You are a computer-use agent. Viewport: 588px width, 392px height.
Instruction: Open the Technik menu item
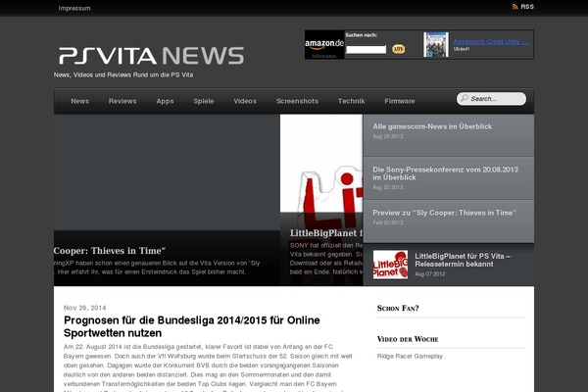tap(351, 101)
